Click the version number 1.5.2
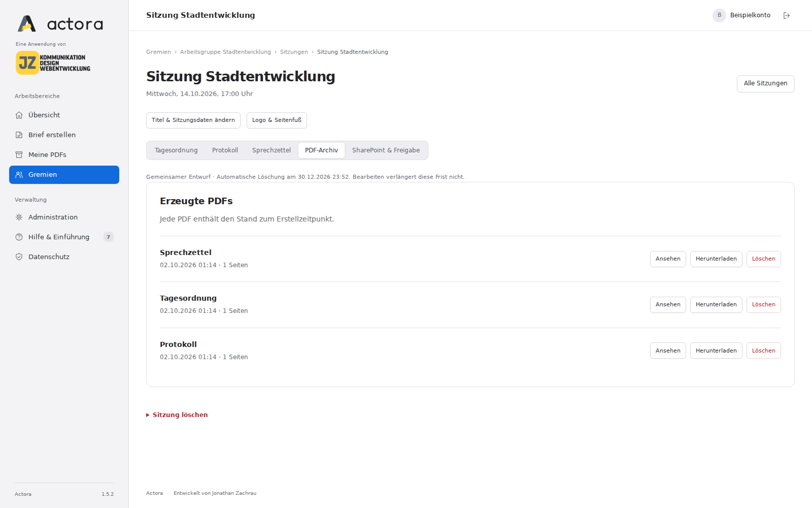Screen dimensions: 812x508 [108, 494]
